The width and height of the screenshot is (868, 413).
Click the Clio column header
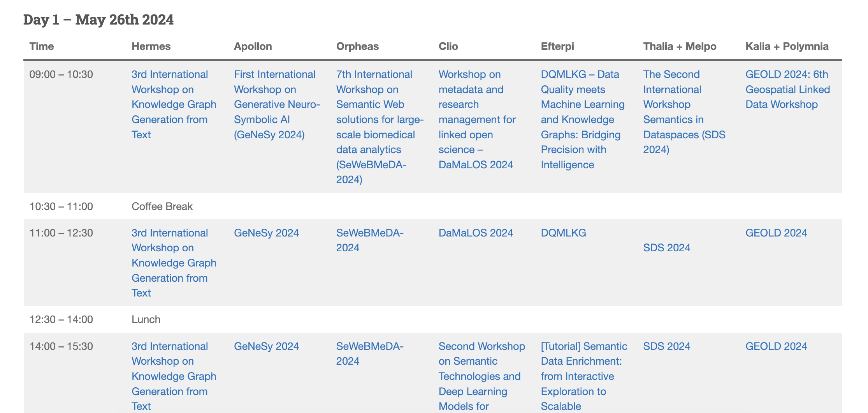click(x=448, y=46)
